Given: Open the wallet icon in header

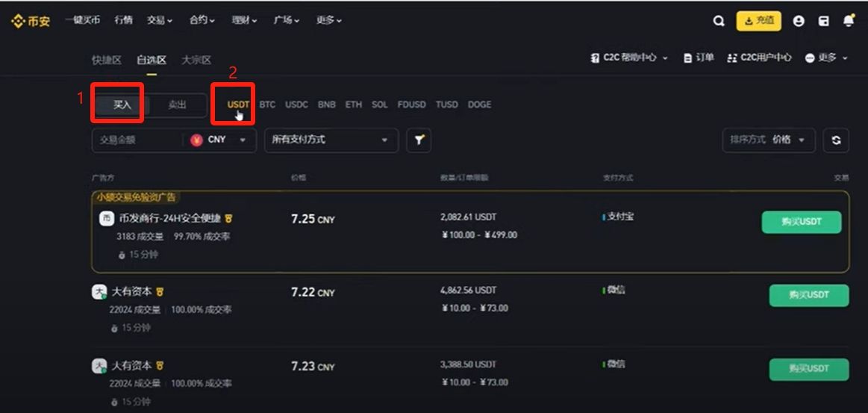Looking at the screenshot, I should coord(823,22).
